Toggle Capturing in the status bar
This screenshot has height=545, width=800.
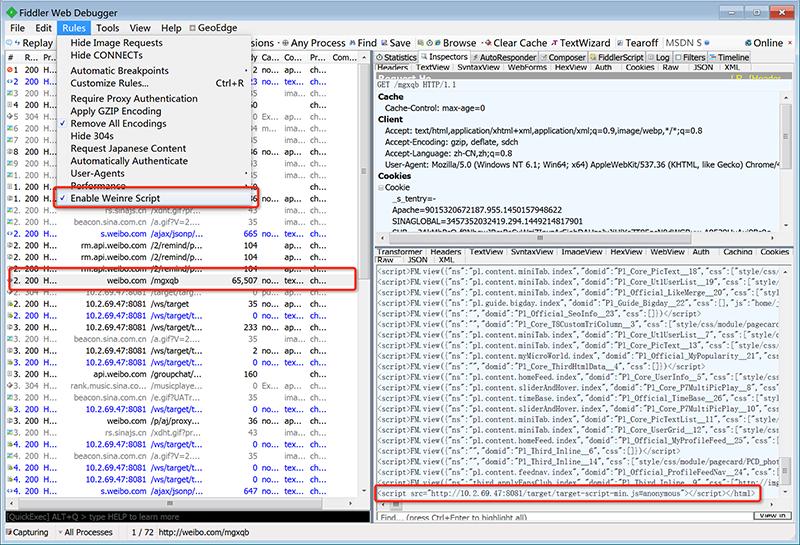[28, 532]
